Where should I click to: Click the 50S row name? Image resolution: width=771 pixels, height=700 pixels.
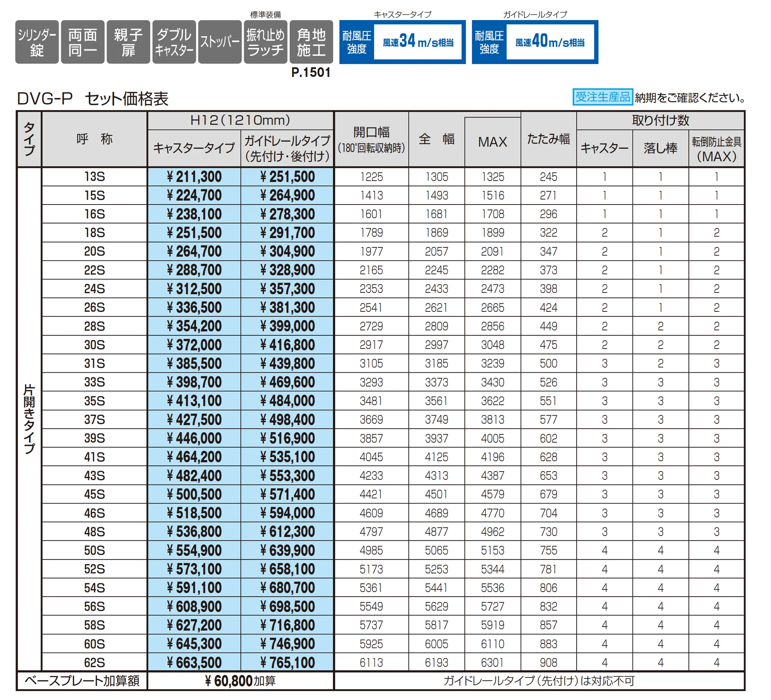point(94,550)
